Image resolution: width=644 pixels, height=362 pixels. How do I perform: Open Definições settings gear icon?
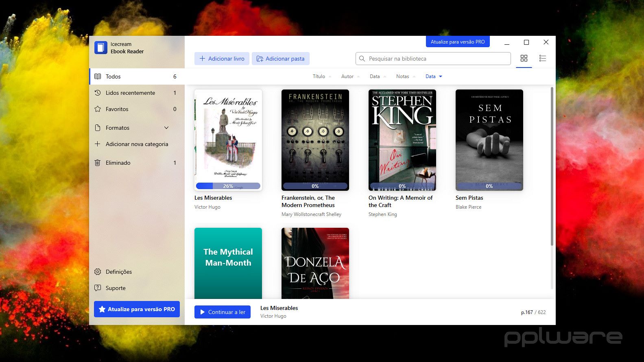[98, 272]
